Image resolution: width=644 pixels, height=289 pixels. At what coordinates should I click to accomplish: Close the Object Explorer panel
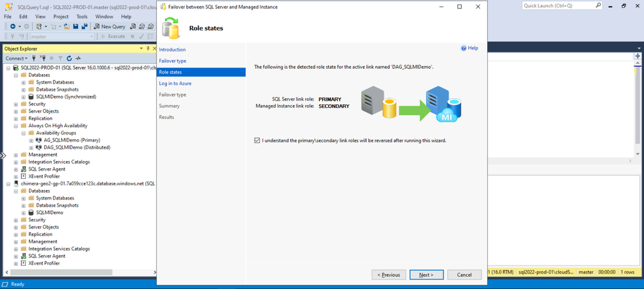(x=154, y=48)
